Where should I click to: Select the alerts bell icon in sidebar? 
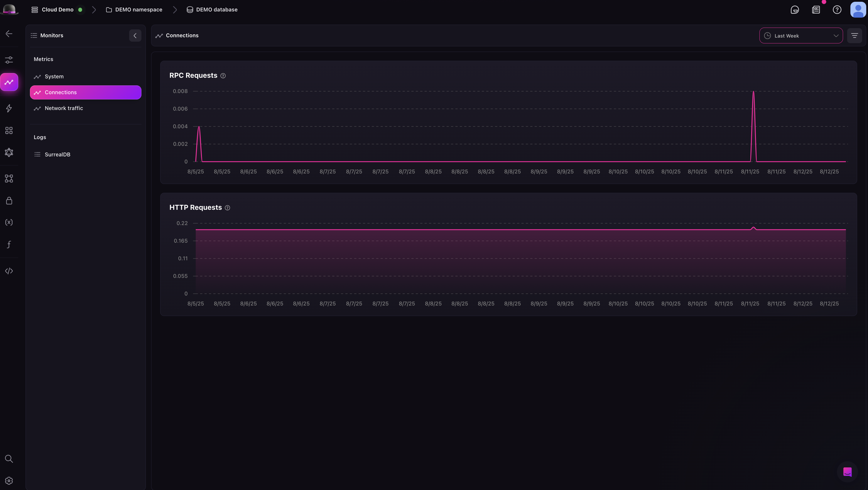coord(9,152)
